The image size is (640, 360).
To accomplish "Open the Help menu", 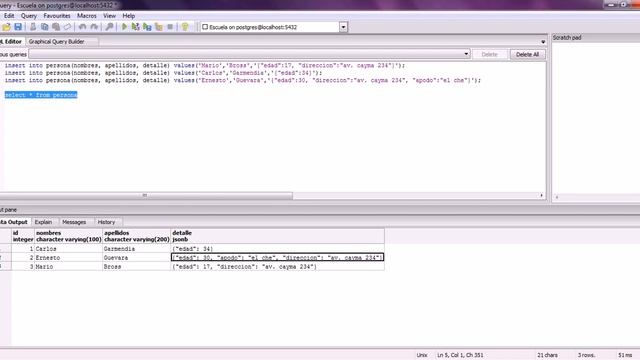I will (129, 16).
